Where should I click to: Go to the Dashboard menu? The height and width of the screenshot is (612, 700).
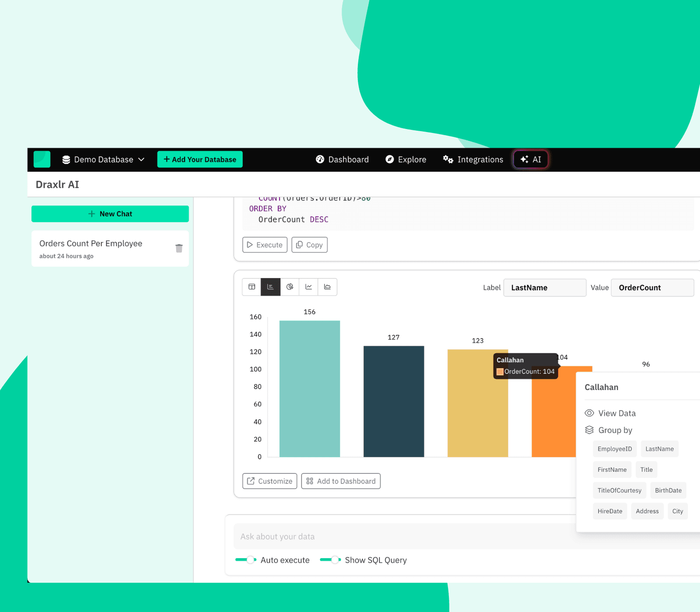click(x=342, y=160)
